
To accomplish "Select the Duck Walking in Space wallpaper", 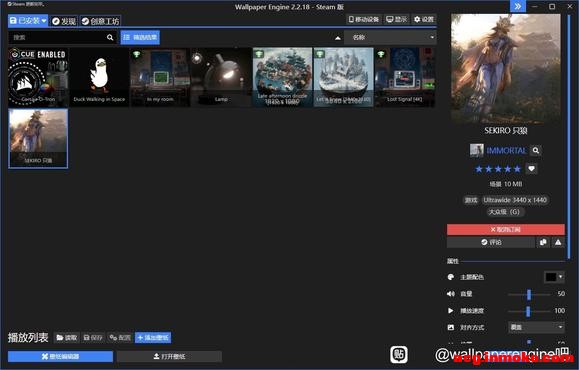I will 99,78.
